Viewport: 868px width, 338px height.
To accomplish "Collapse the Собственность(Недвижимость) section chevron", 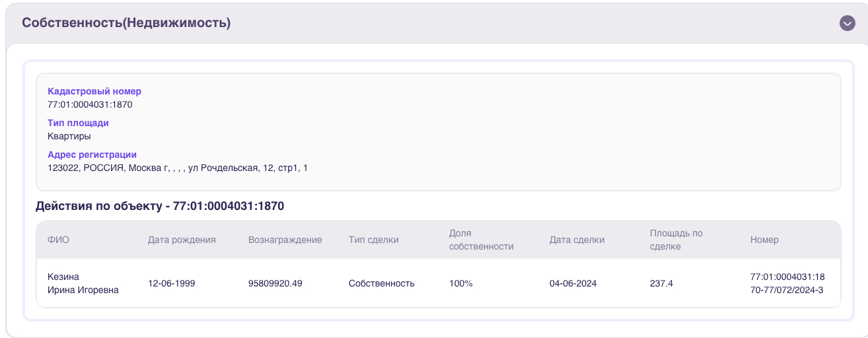I will tap(848, 23).
